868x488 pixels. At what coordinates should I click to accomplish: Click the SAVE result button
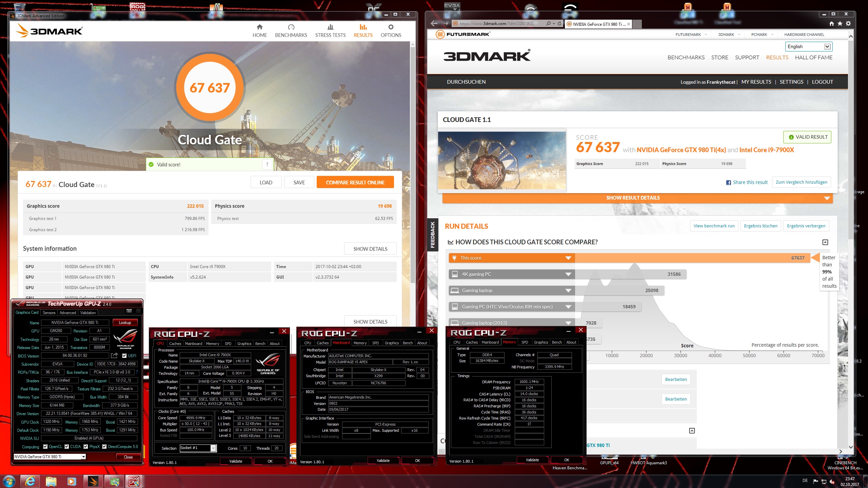[299, 182]
